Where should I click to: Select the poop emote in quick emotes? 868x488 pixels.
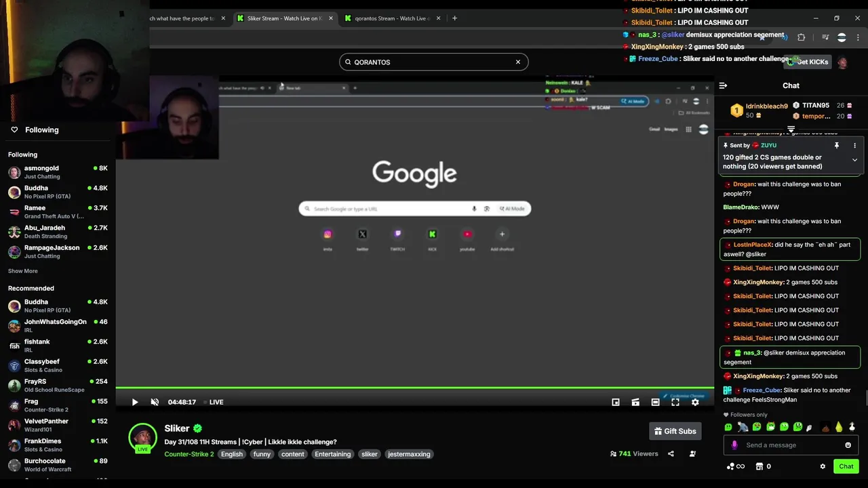(x=825, y=427)
